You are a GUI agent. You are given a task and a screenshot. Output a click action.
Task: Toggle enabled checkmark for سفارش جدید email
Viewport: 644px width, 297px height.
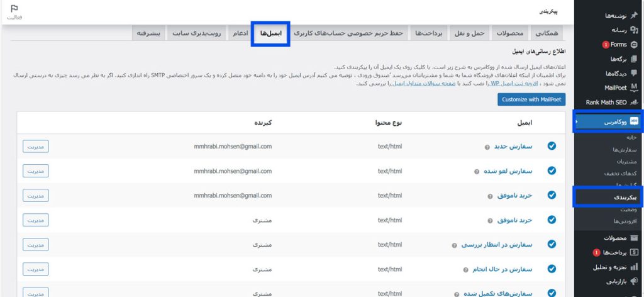click(552, 146)
